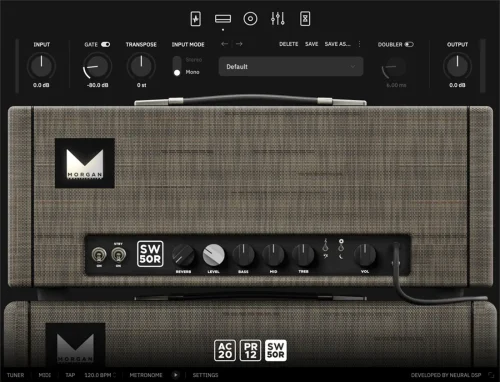Open the stompbox pedals section icon
The width and height of the screenshot is (500, 382).
click(x=196, y=19)
